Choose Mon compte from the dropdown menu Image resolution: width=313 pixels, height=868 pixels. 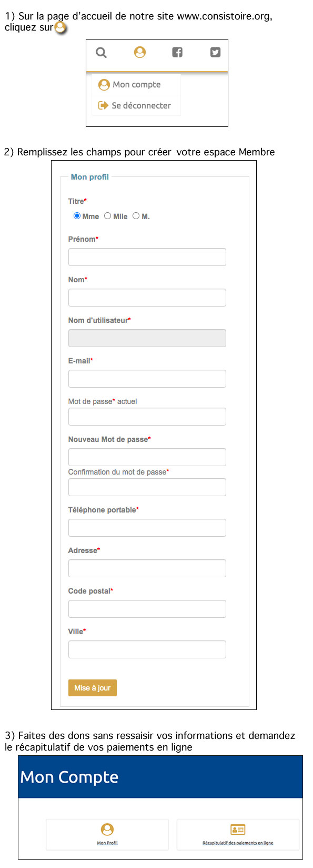pyautogui.click(x=137, y=84)
